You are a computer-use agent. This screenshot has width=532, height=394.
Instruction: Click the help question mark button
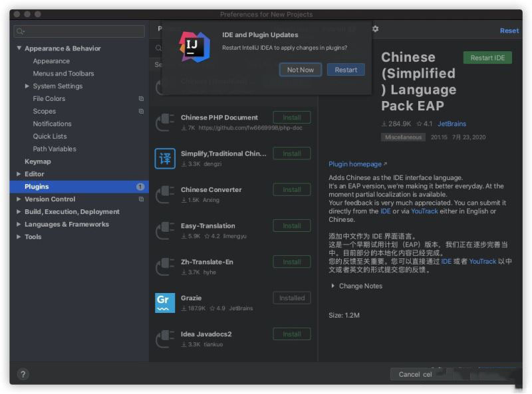pos(23,374)
